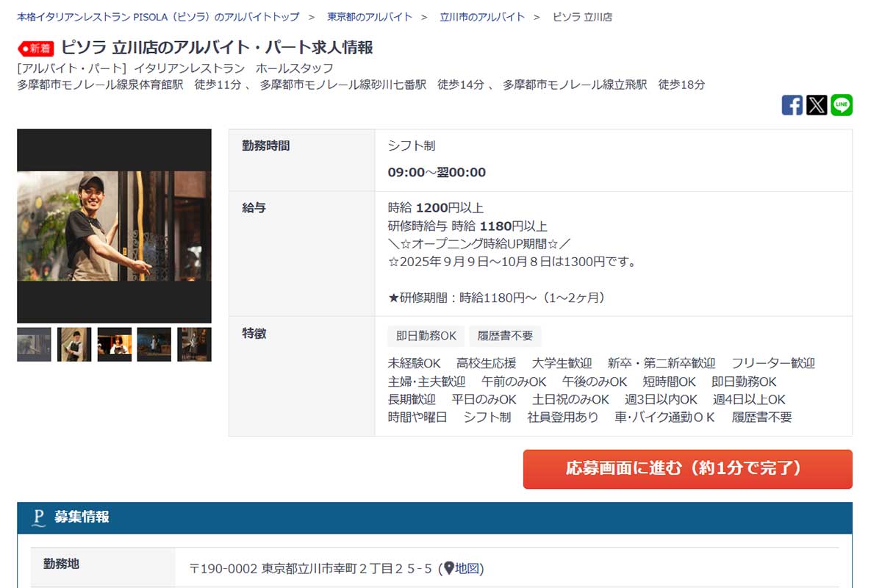Click the 研修時給与 時給 1180円以上 text
882x588 pixels.
[467, 226]
